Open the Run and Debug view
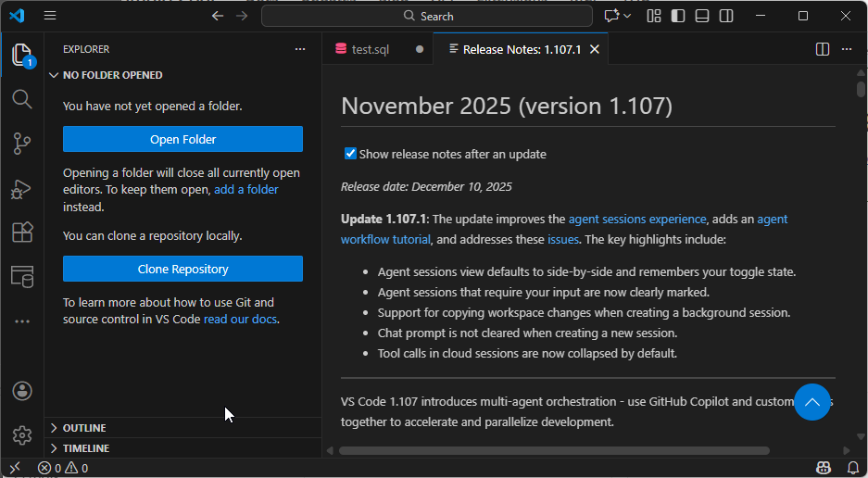 click(x=22, y=189)
